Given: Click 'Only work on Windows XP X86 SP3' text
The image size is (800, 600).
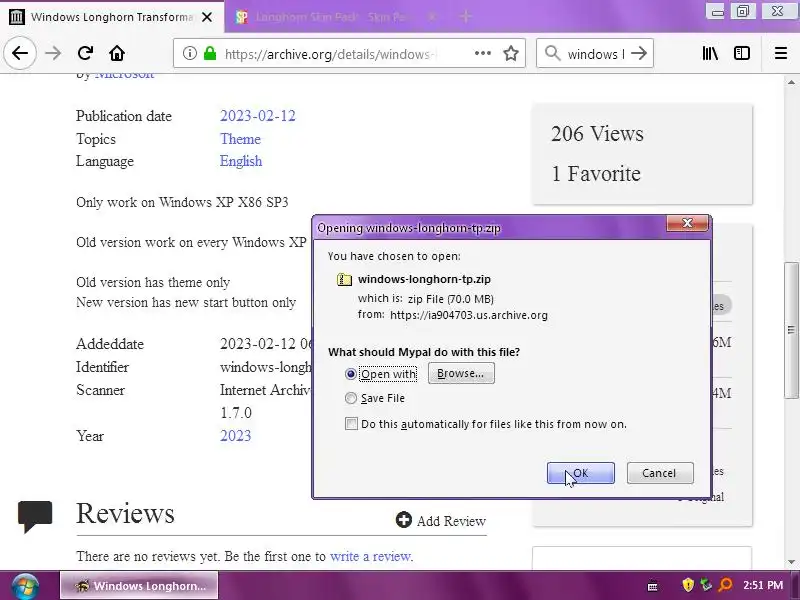Looking at the screenshot, I should (x=182, y=202).
